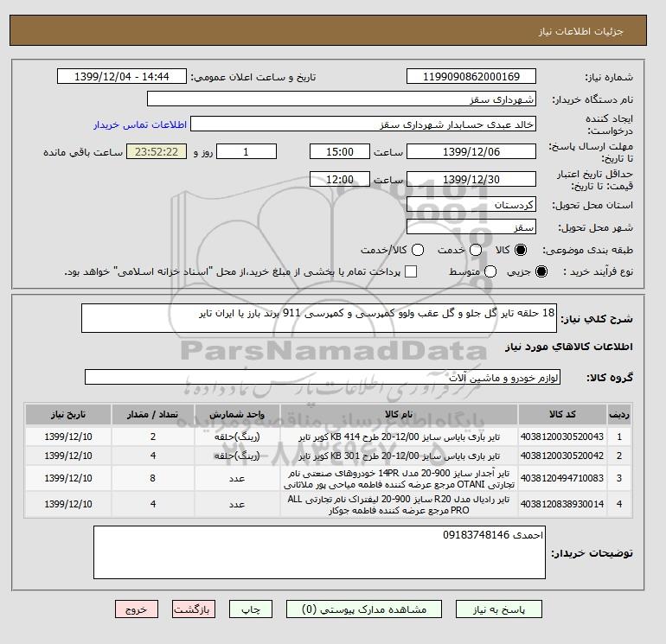Click product code 4038120030520042
Viewport: 666px width, 644px height.
pyautogui.click(x=562, y=456)
